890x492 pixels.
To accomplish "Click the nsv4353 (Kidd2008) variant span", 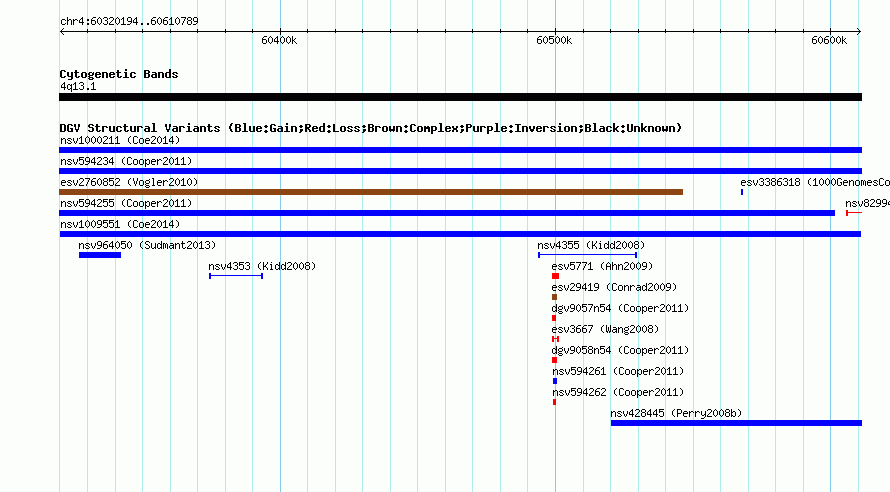I will coord(236,276).
